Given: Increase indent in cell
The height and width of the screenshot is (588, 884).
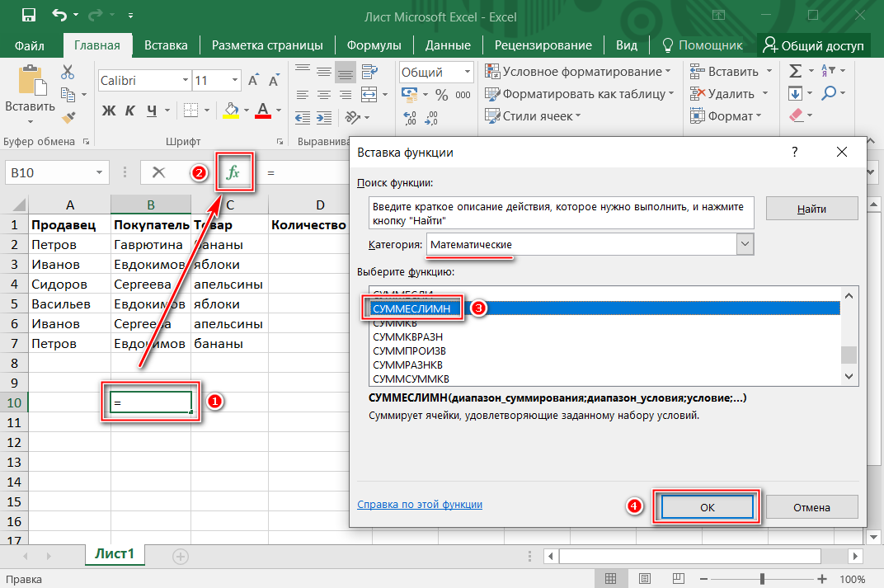Looking at the screenshot, I should pos(324,117).
